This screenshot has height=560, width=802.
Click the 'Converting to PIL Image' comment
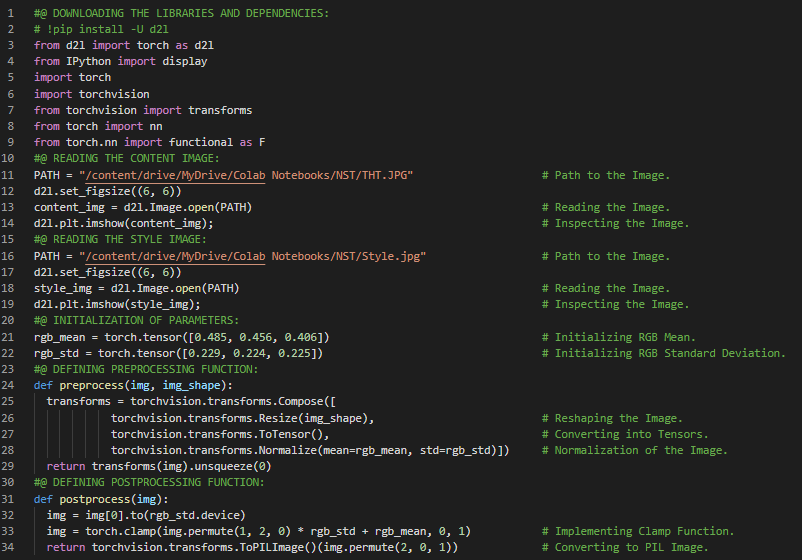tap(631, 547)
